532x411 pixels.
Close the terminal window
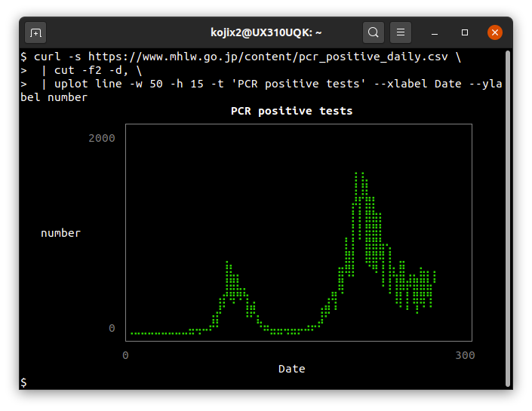(x=495, y=32)
